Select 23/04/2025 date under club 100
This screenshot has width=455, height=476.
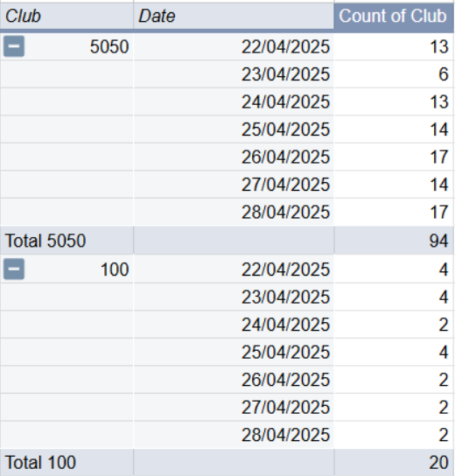[234, 297]
